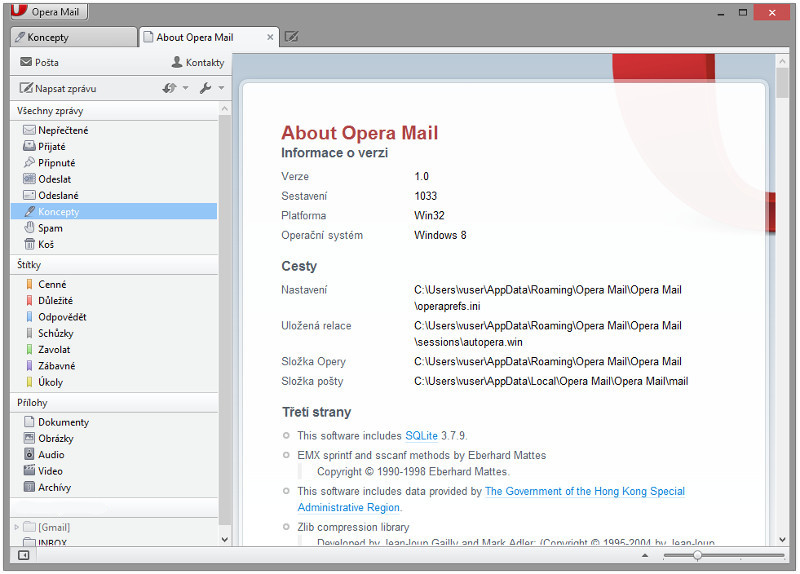Maximize the Opera Mail window

743,13
